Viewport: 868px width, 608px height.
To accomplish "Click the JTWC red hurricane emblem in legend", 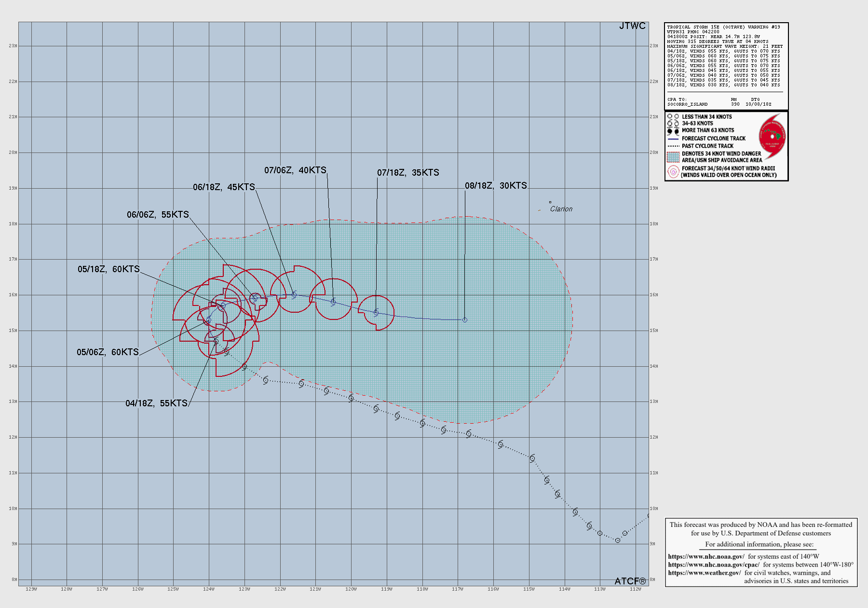I will coord(772,137).
